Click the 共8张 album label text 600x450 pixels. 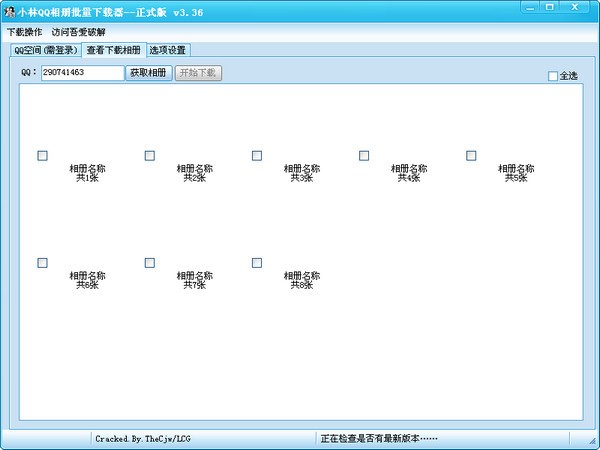(302, 280)
